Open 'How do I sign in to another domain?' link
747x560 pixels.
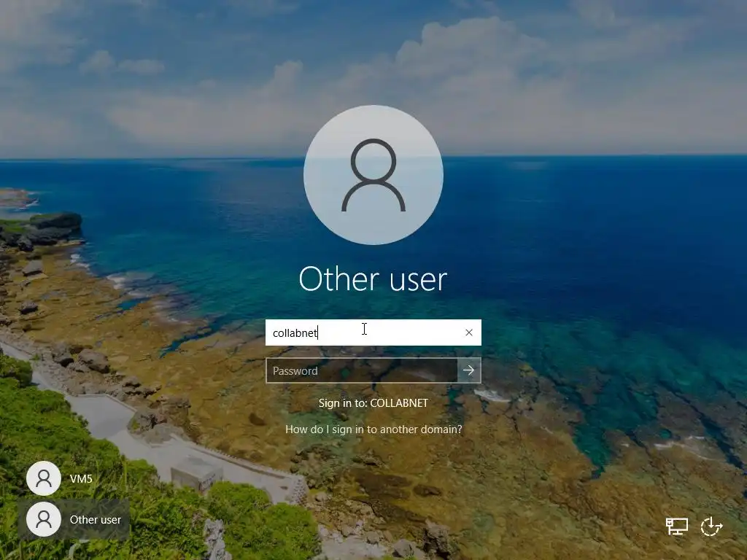373,429
